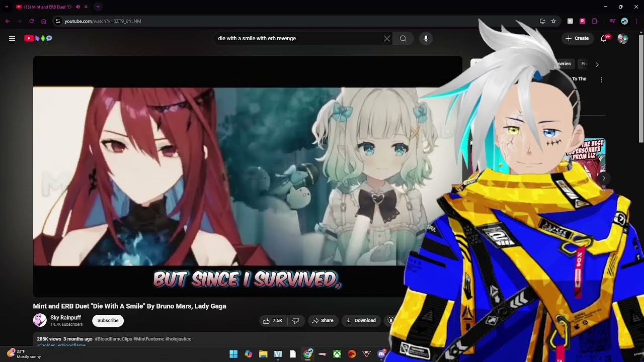
Task: Open the YouTube hamburger guide menu
Action: (12, 38)
